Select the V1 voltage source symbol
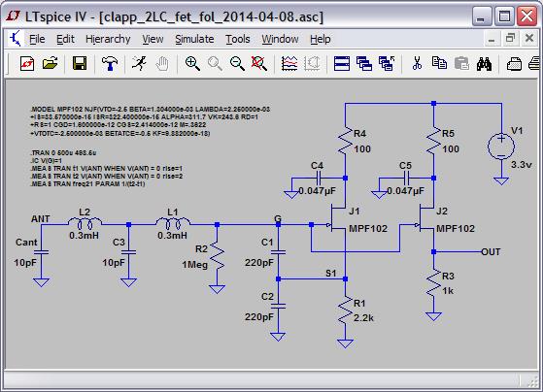 click(501, 147)
